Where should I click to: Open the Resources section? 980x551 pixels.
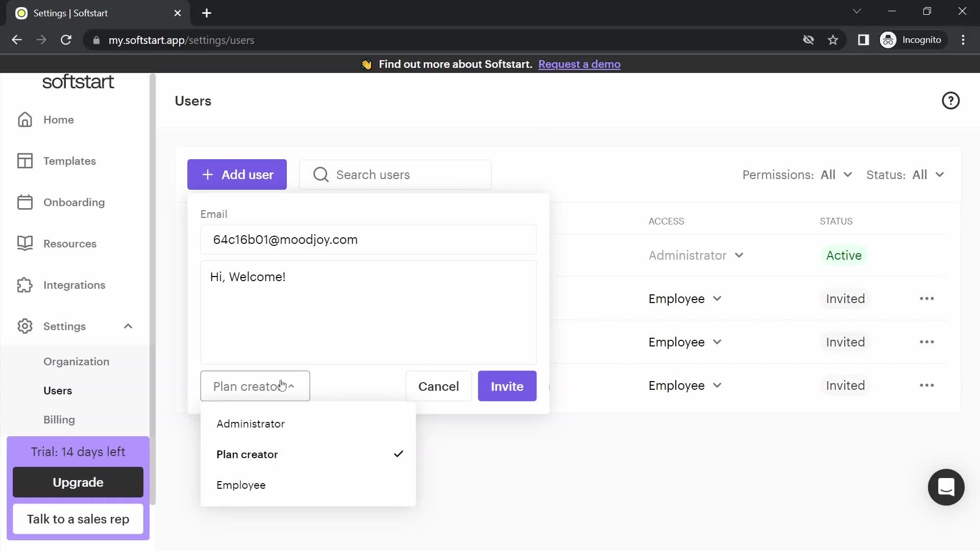coord(70,243)
